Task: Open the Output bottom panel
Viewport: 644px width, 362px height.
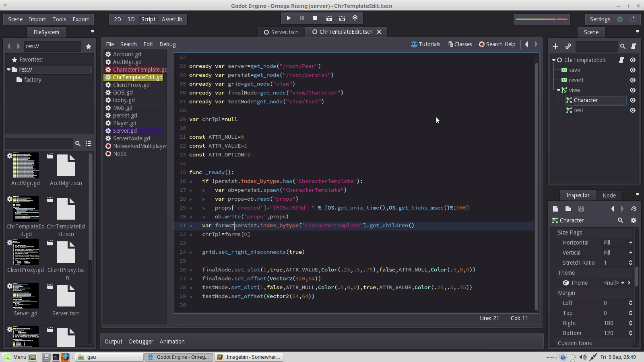Action: (114, 341)
